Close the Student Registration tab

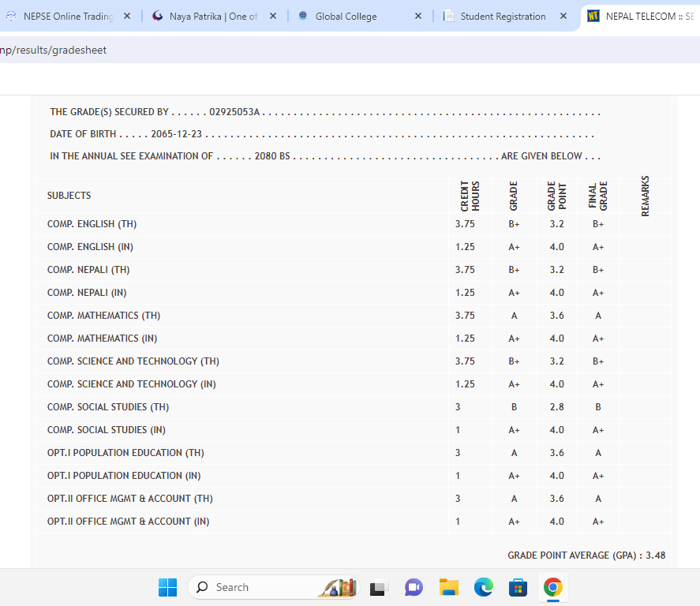563,17
